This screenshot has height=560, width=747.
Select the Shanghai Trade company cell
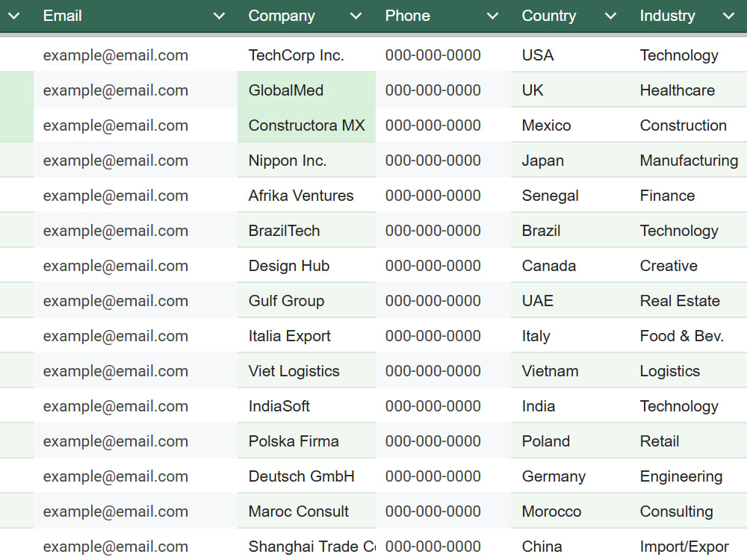click(x=306, y=546)
